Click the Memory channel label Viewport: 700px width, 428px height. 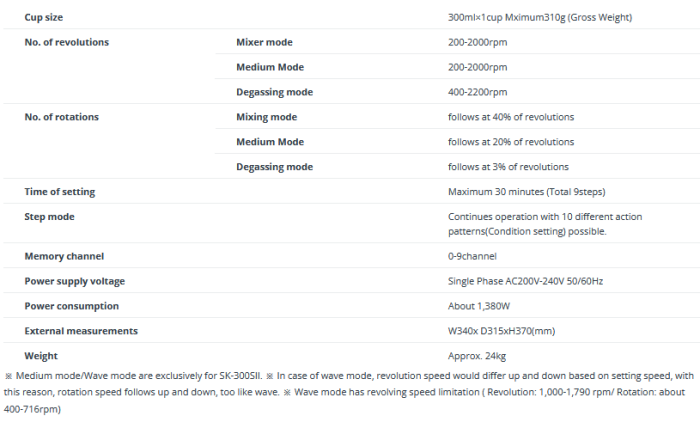click(x=64, y=256)
